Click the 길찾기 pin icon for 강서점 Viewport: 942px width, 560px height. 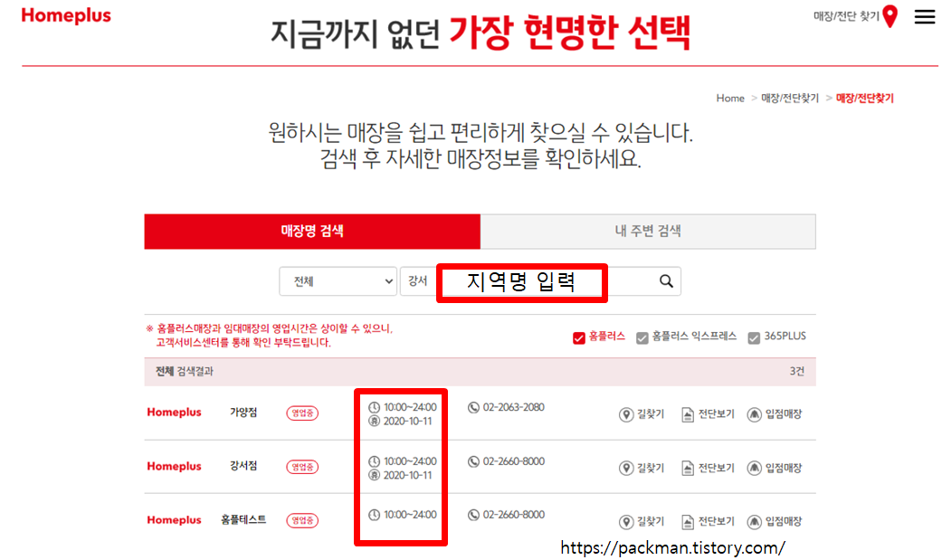626,468
